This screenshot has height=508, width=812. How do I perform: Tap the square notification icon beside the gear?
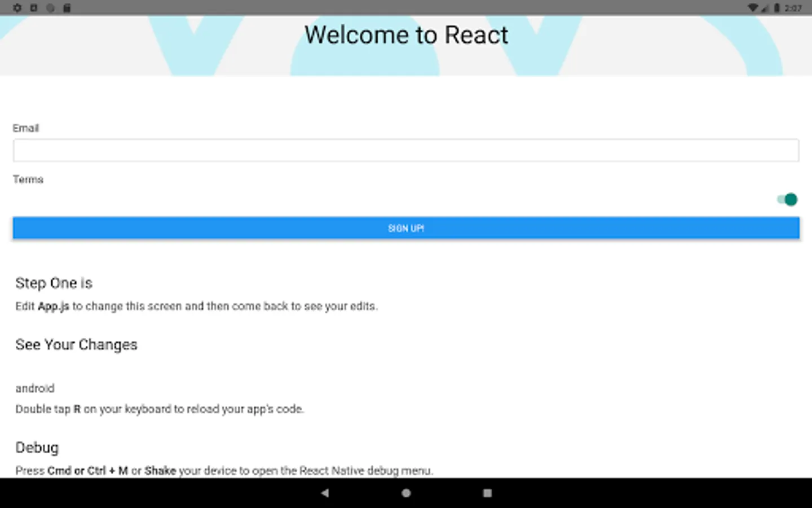click(x=33, y=8)
